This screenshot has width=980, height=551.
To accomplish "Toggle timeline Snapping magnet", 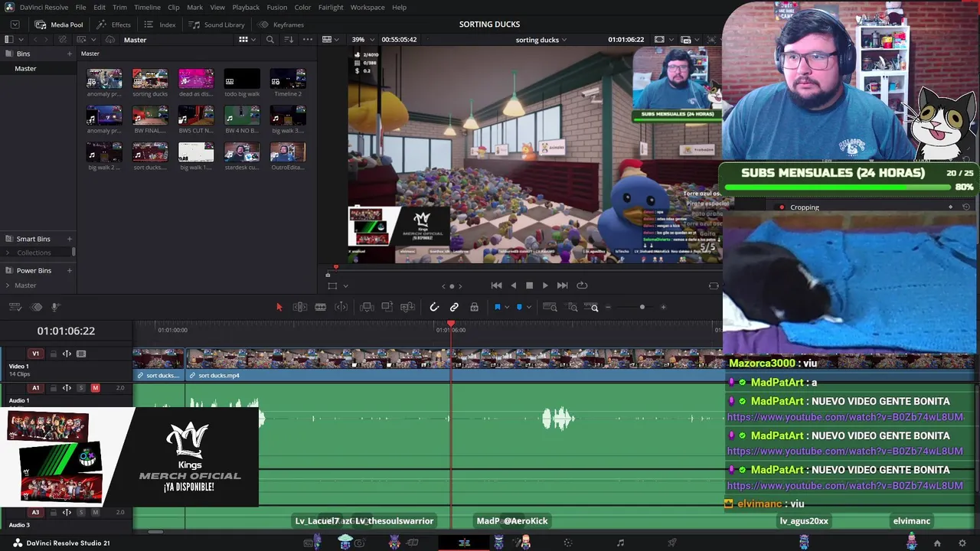I will [434, 307].
